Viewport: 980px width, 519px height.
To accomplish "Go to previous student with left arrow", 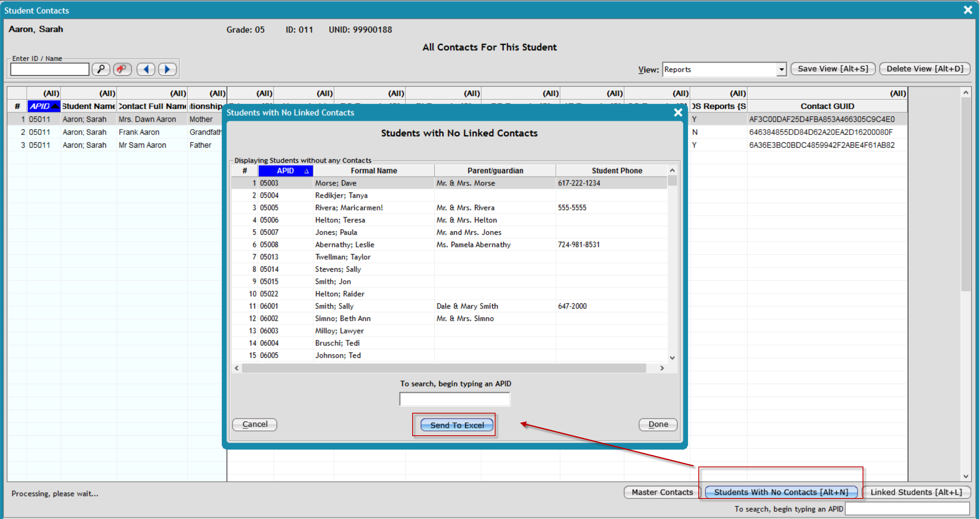I will (x=146, y=69).
